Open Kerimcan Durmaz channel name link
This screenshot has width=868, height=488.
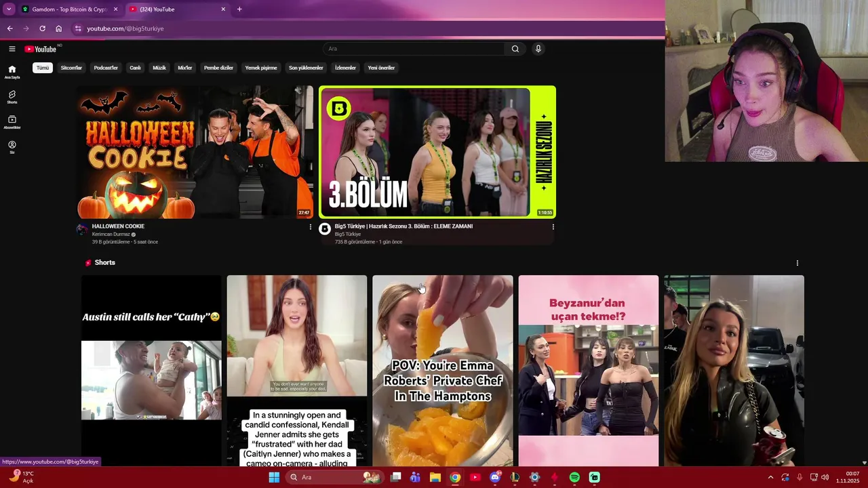click(x=111, y=235)
